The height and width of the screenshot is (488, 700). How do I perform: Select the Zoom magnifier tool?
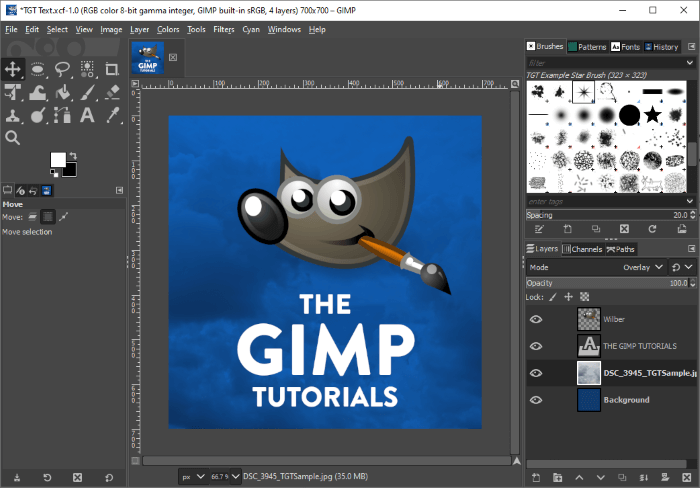(x=12, y=138)
